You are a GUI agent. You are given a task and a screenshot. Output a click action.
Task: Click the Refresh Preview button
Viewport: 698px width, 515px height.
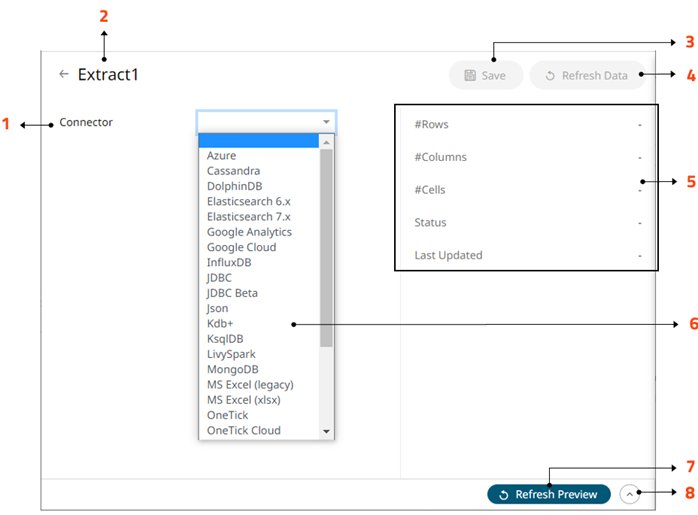tap(549, 494)
